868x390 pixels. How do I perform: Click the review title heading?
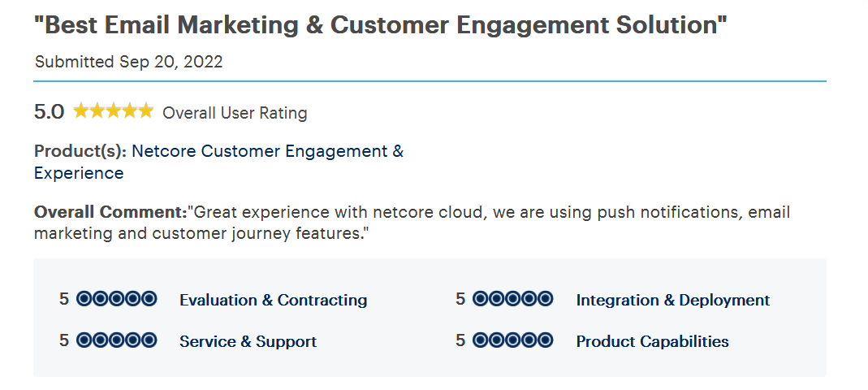coord(380,25)
